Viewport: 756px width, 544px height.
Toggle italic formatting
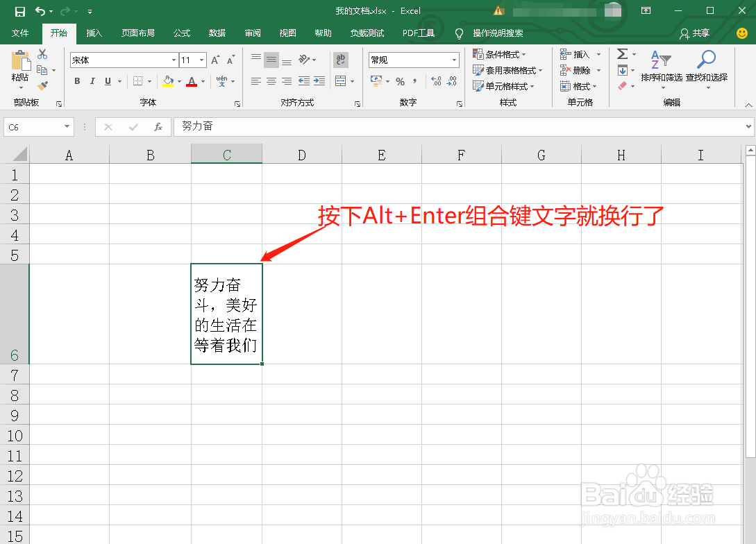tap(92, 81)
